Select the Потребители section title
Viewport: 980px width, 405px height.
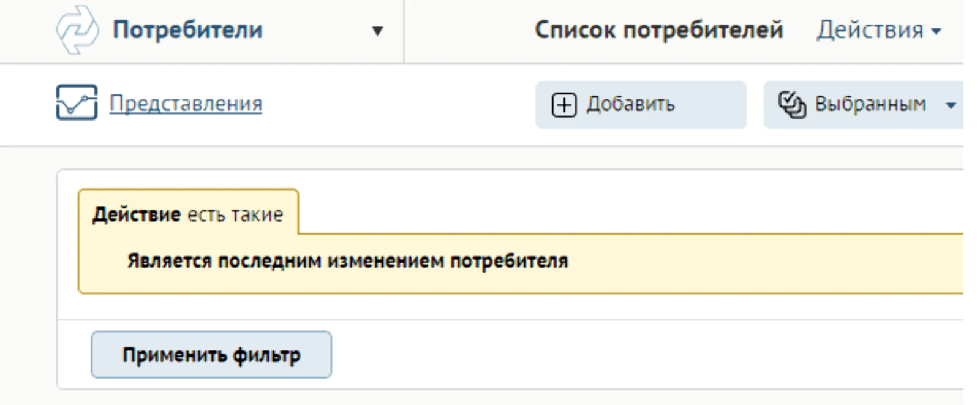pos(187,29)
